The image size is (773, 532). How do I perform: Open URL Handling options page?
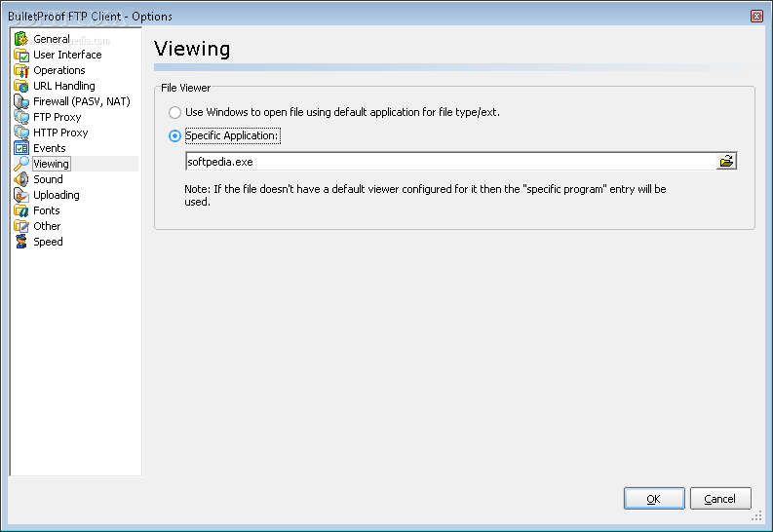click(x=64, y=86)
